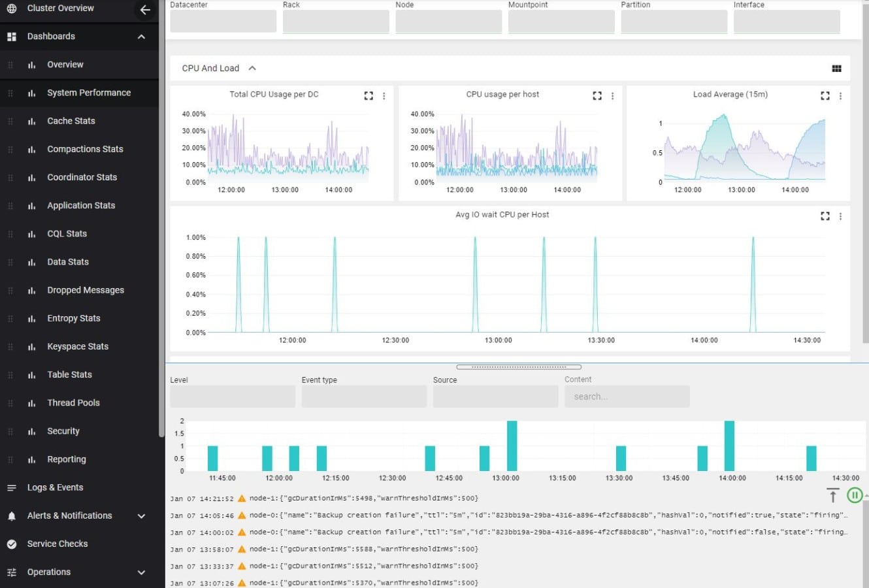
Task: Click the Cluster Overview globe icon
Action: 10,8
